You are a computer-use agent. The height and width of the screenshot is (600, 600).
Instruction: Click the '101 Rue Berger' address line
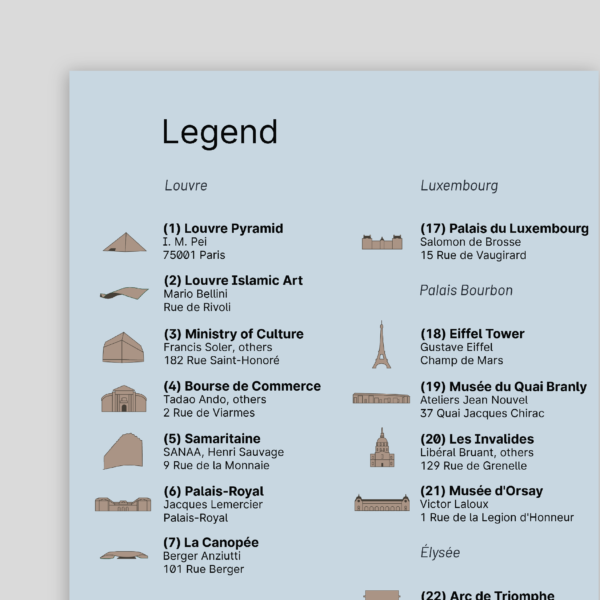click(203, 569)
